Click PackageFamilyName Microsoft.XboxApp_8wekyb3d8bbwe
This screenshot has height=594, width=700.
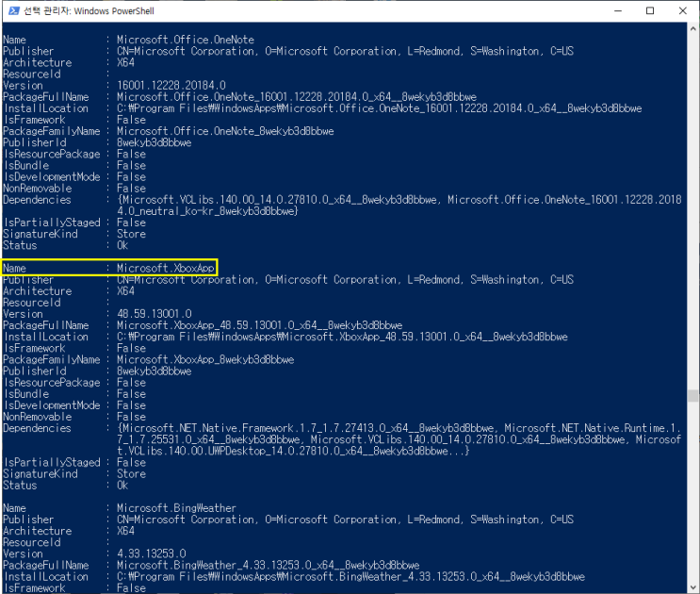tap(205, 359)
